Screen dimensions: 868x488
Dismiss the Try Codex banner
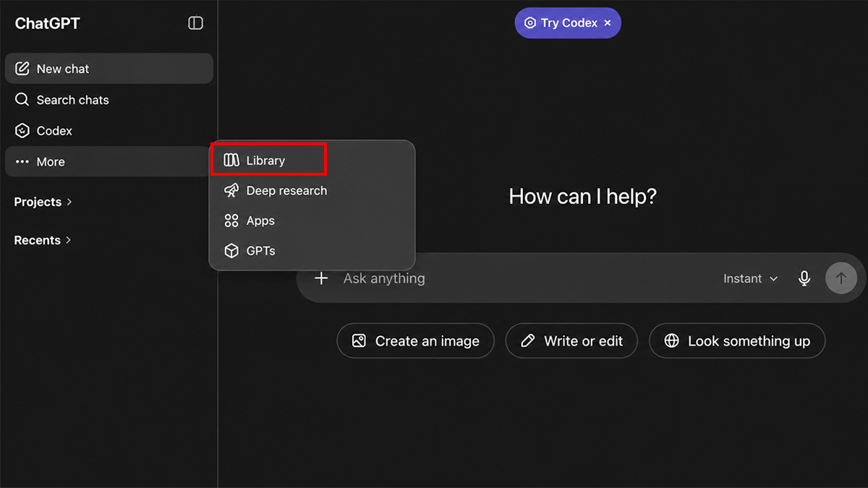(x=608, y=23)
